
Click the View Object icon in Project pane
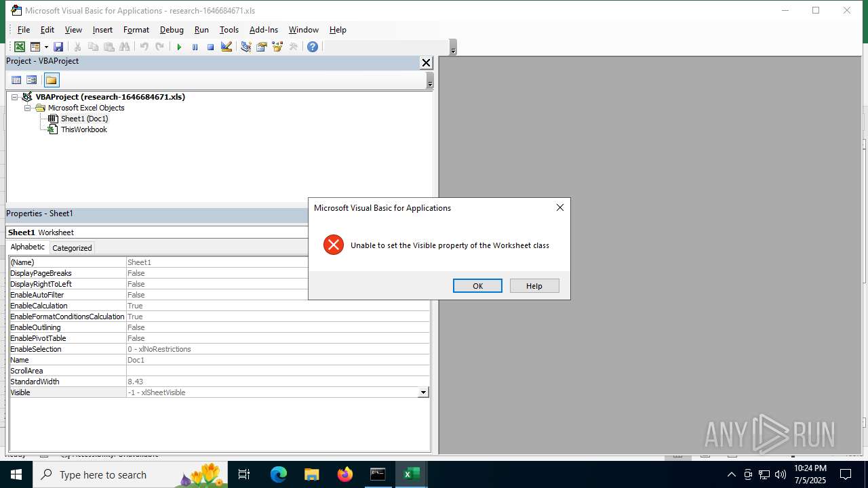31,80
